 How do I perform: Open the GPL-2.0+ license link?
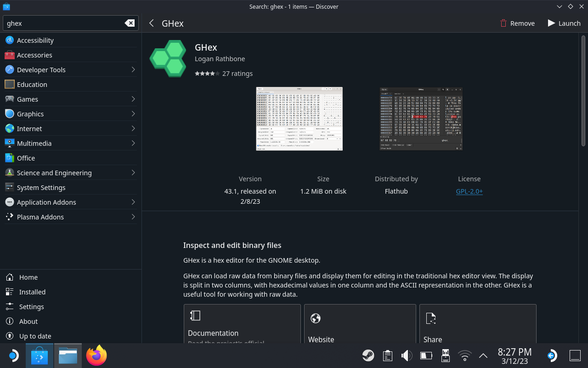pos(469,191)
